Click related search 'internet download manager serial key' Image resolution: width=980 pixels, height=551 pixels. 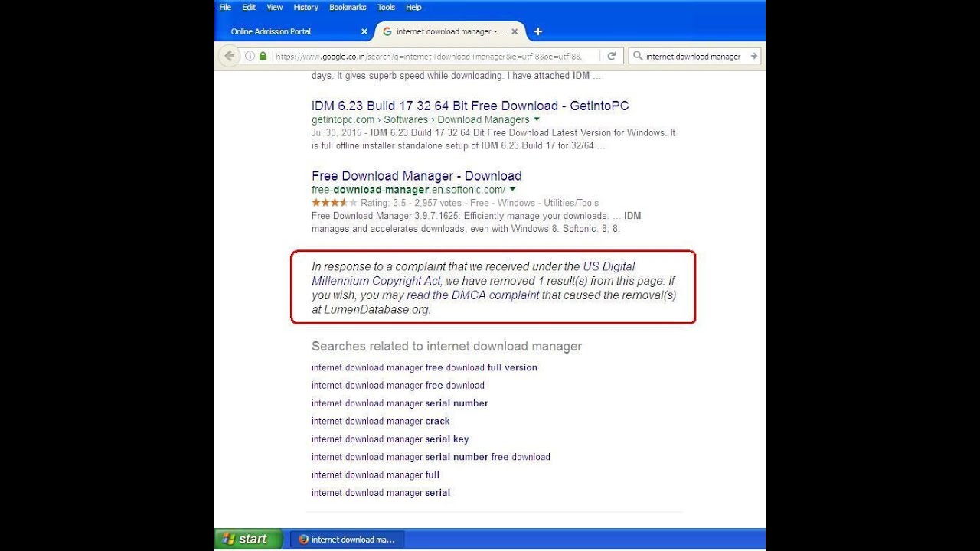pyautogui.click(x=390, y=439)
